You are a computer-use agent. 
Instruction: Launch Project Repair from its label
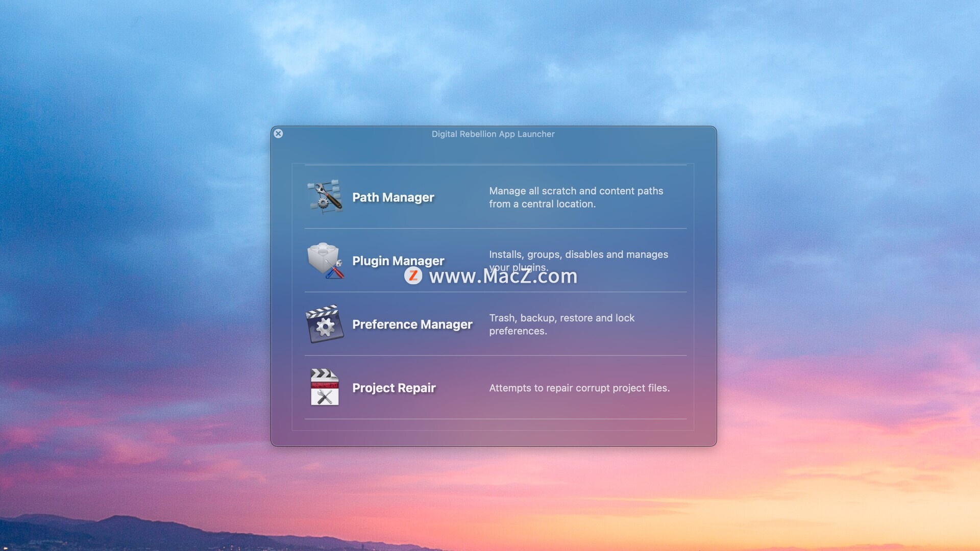tap(394, 388)
